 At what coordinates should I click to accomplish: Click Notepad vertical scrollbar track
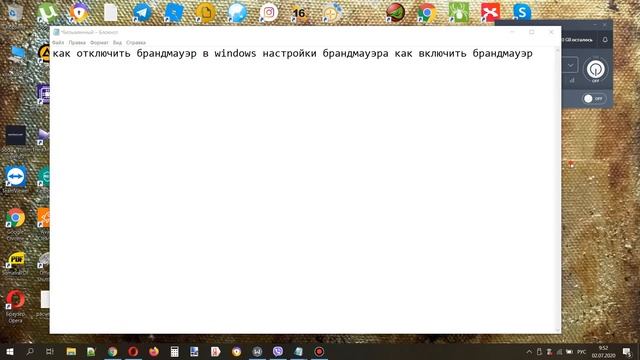(558, 190)
